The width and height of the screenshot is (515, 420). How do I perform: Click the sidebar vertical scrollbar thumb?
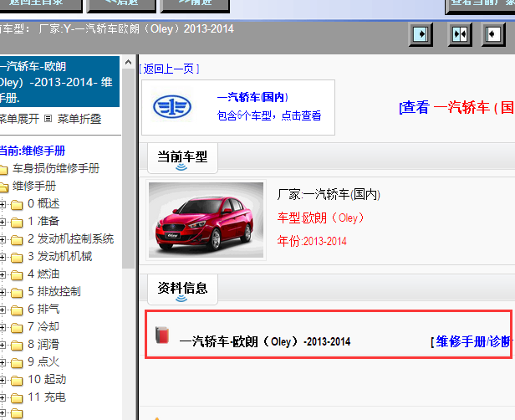pos(129,168)
